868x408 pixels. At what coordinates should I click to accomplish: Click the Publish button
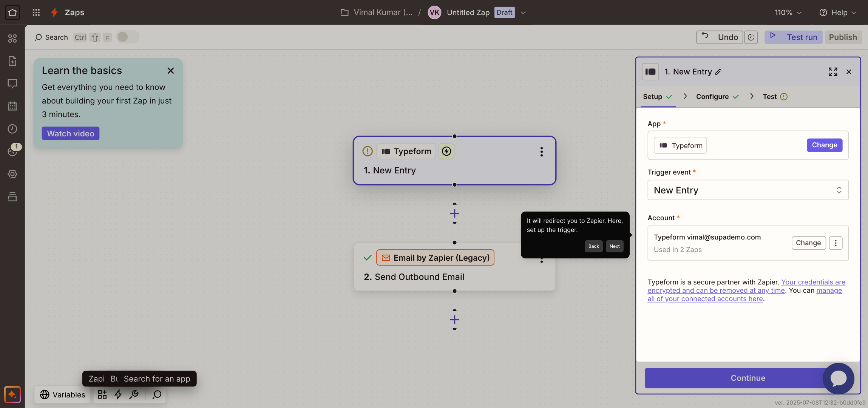(843, 37)
